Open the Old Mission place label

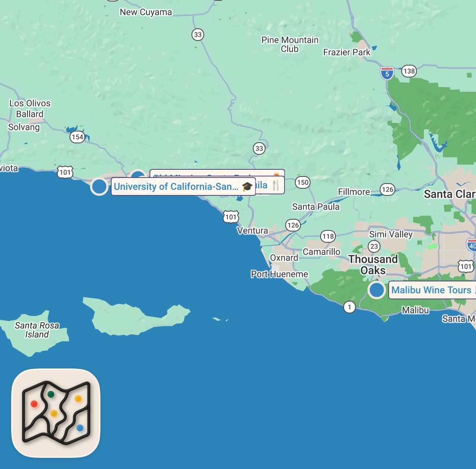(217, 173)
